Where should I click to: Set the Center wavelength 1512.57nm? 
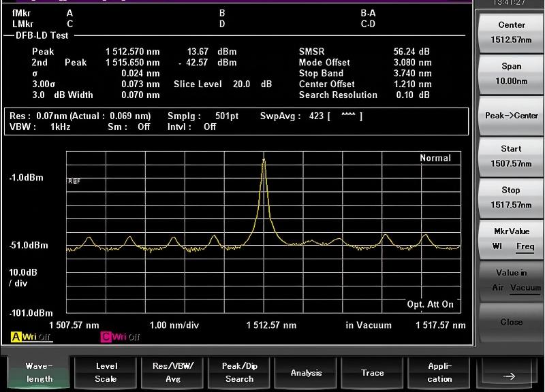pos(511,32)
